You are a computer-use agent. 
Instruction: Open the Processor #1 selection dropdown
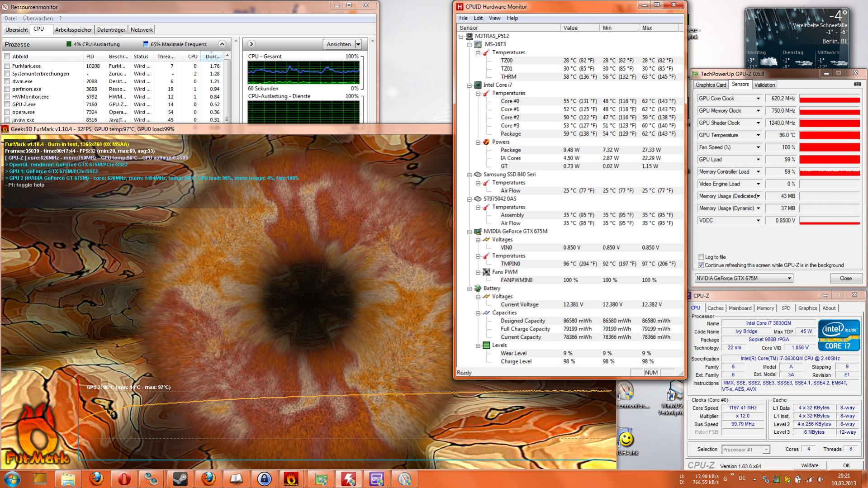pyautogui.click(x=745, y=449)
